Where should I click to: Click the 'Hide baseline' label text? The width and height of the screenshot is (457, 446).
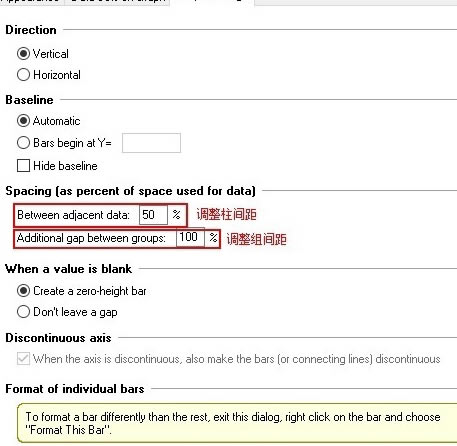click(x=65, y=166)
